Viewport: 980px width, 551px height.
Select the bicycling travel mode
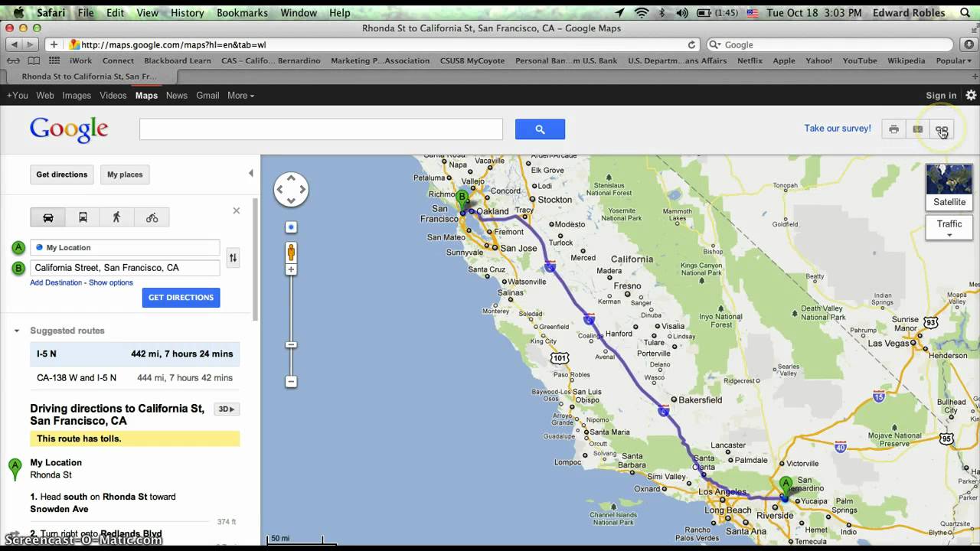coord(152,217)
